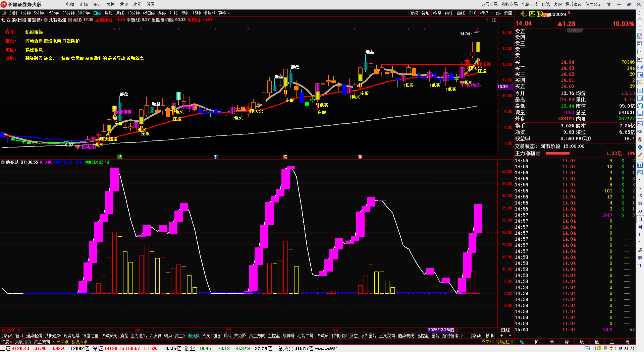The height and width of the screenshot is (352, 644).
Task: Click the 返回 back button
Action: tap(508, 13)
